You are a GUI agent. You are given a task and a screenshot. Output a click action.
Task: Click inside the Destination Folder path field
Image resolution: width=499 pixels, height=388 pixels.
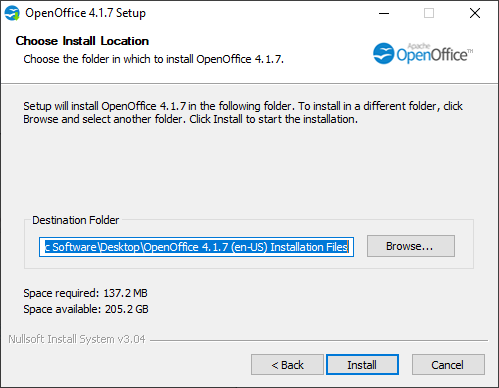click(x=196, y=247)
